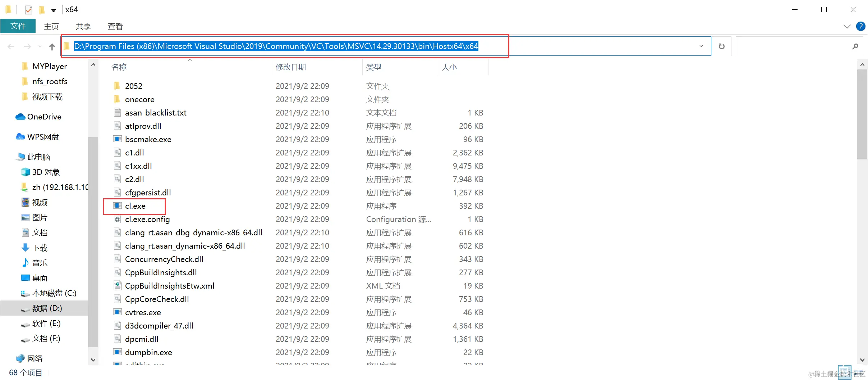The width and height of the screenshot is (868, 380).
Task: Open the 文件 menu
Action: [18, 26]
